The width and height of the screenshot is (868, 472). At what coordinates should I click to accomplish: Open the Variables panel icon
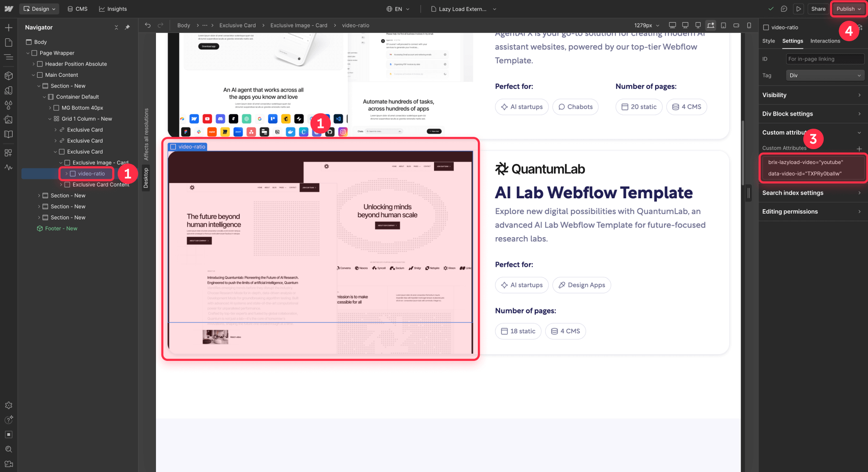9,90
